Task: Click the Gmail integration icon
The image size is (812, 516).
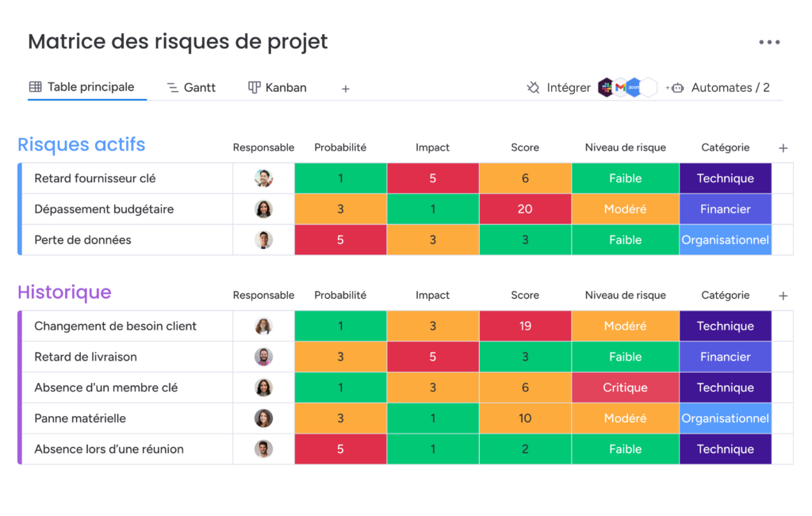Action: [x=620, y=87]
